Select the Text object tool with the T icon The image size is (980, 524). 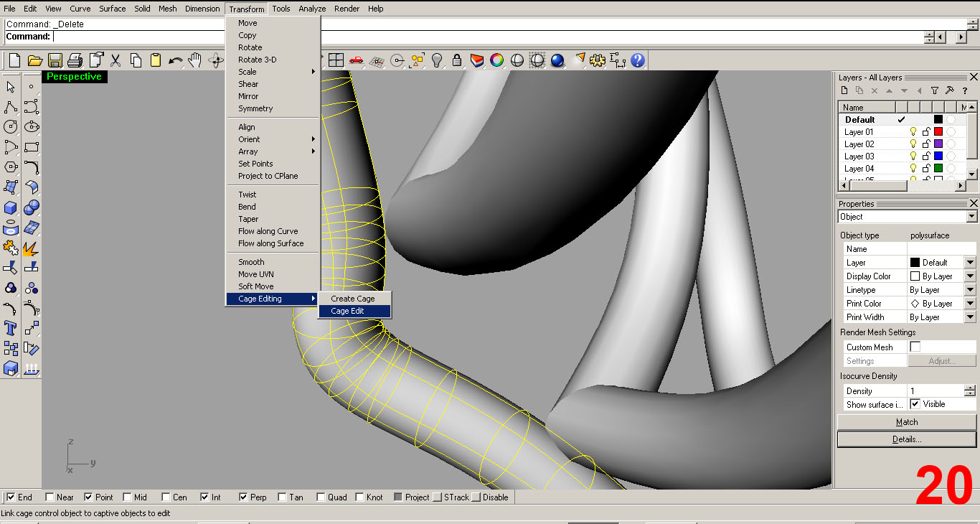11,329
